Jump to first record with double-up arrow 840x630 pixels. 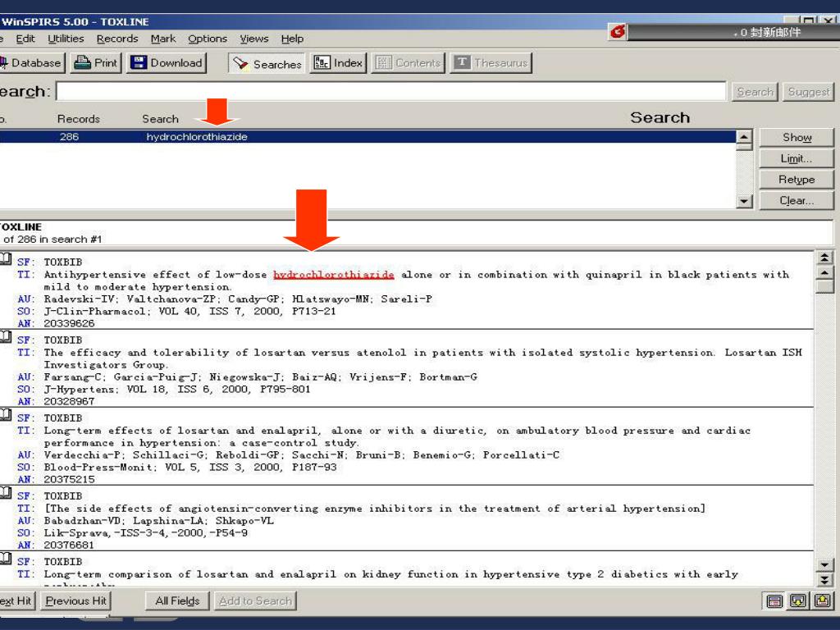pos(824,258)
